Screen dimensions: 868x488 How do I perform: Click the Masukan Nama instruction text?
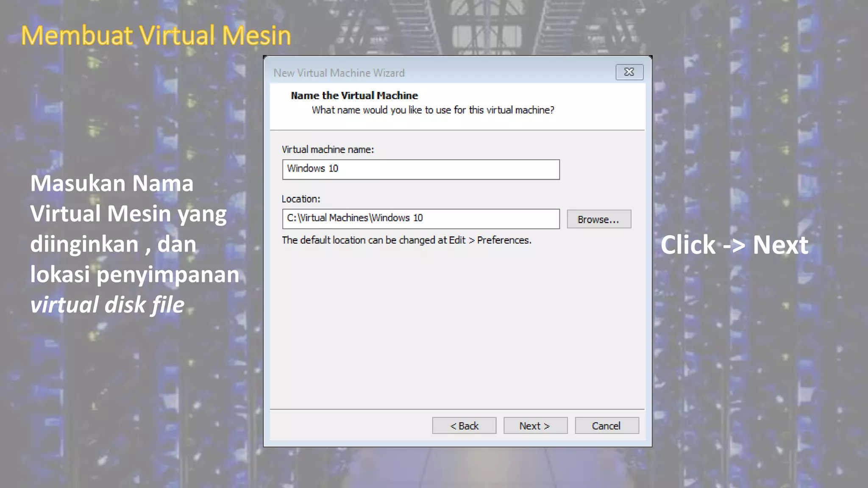click(112, 183)
